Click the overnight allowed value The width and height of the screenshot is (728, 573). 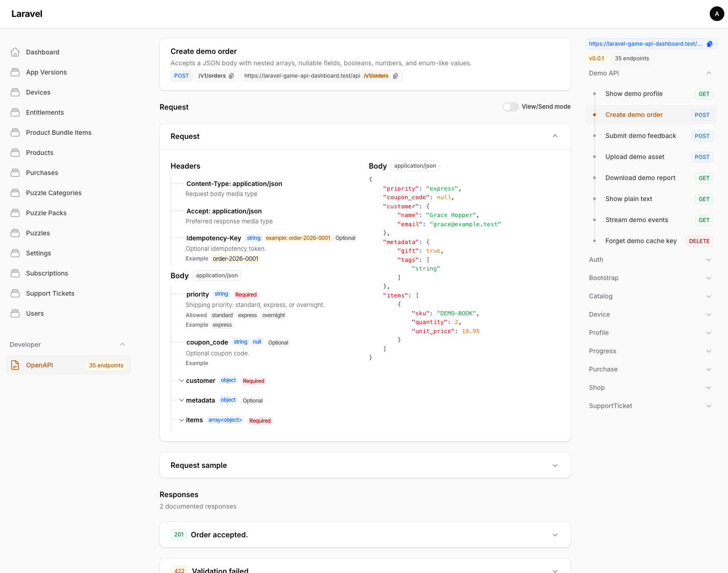pyautogui.click(x=273, y=315)
